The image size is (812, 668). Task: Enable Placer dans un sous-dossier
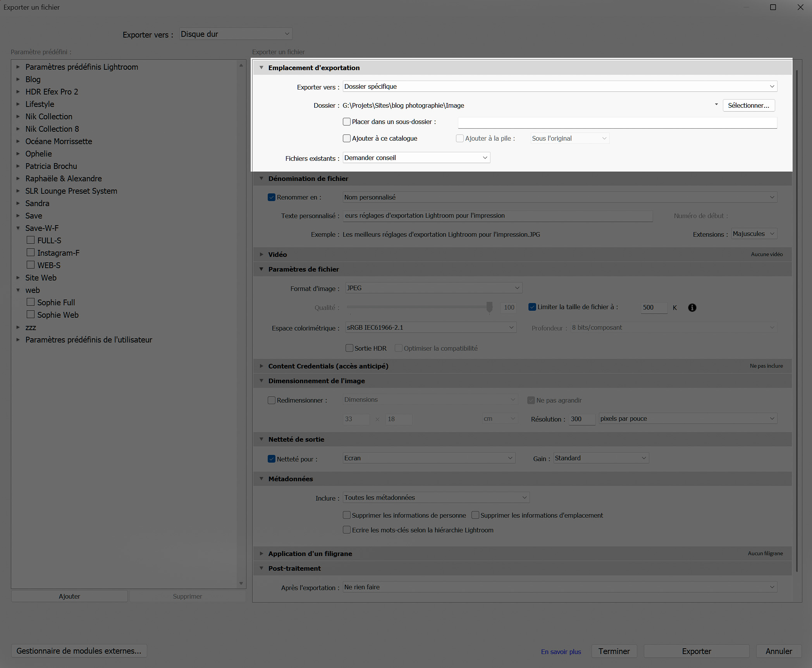click(x=346, y=122)
